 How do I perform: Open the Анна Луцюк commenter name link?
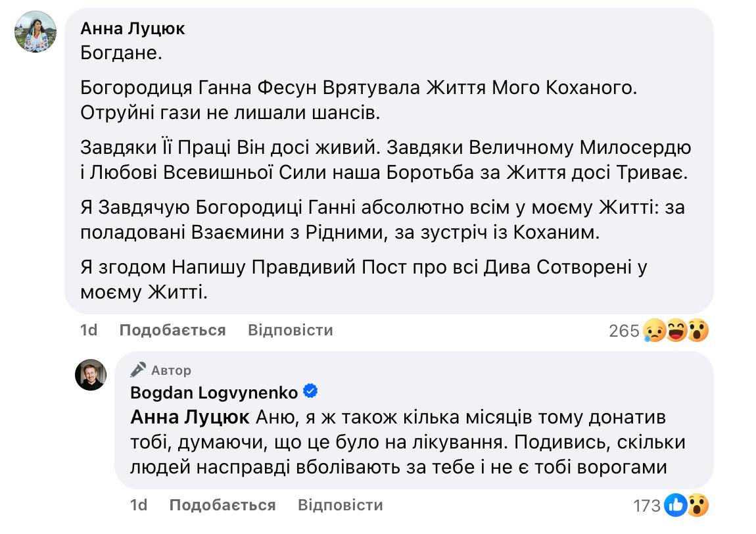pyautogui.click(x=132, y=29)
